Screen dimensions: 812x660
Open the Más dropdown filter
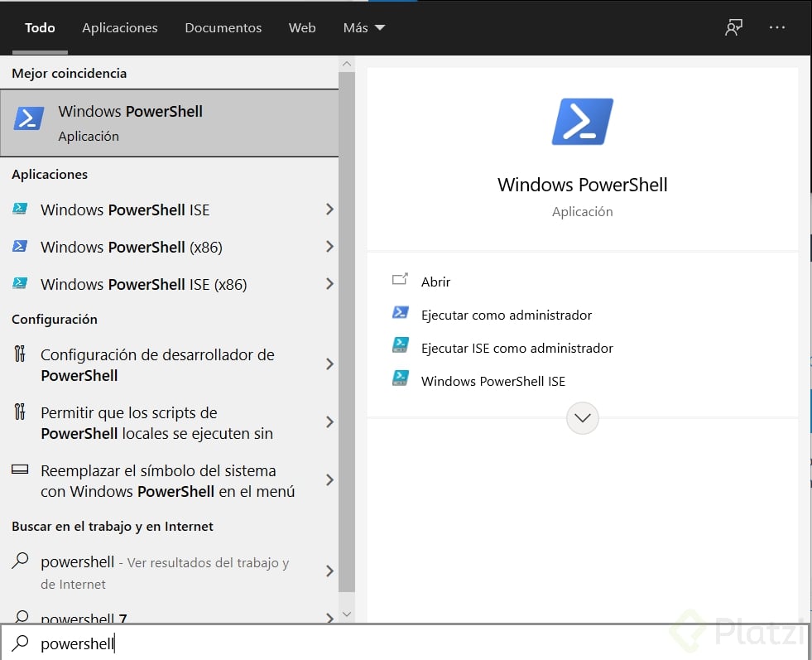pos(364,27)
